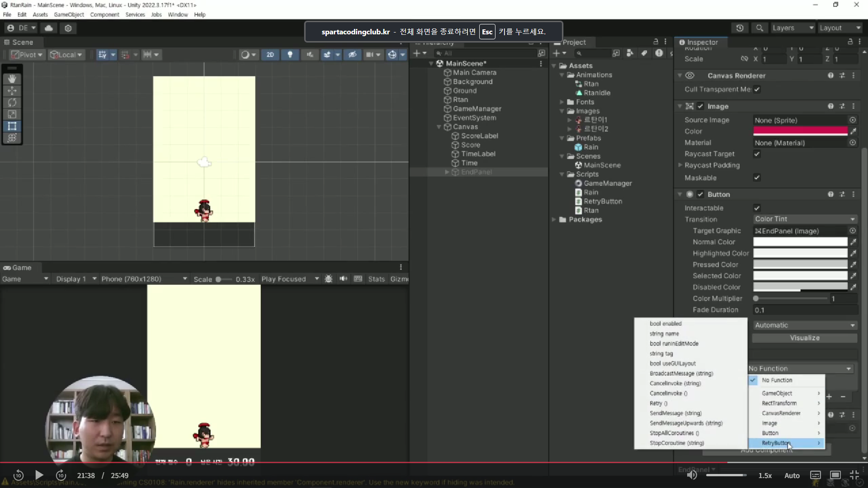This screenshot has width=868, height=488.
Task: Open the Window menu
Action: click(x=178, y=14)
